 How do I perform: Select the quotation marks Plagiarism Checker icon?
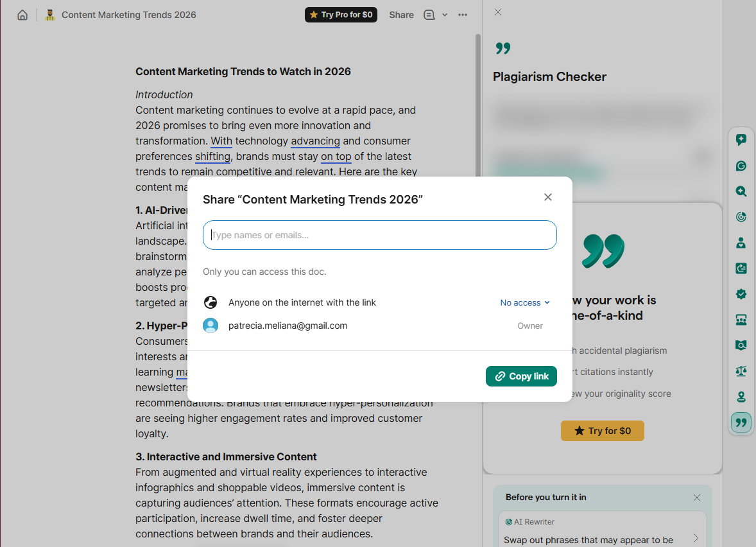pyautogui.click(x=741, y=422)
